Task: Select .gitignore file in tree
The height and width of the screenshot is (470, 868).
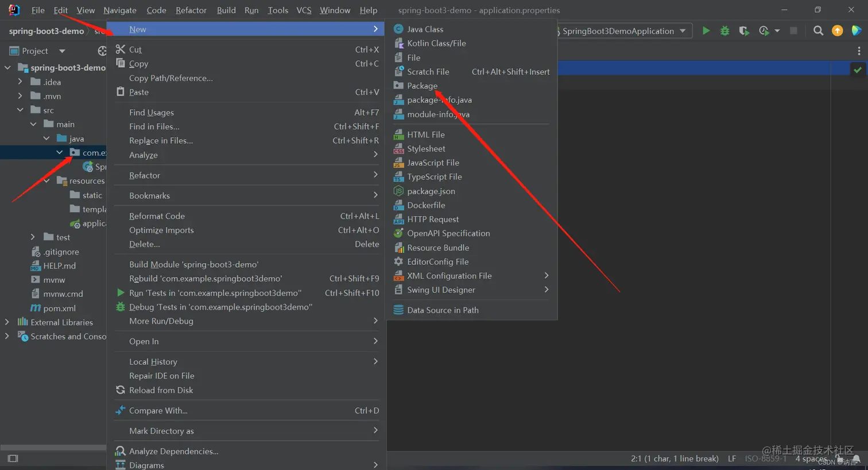Action: (61, 252)
